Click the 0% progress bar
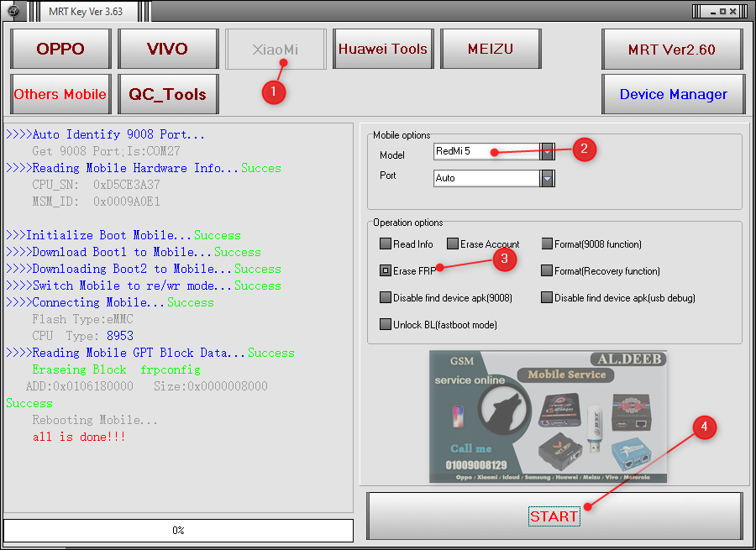756x550 pixels. 178,530
